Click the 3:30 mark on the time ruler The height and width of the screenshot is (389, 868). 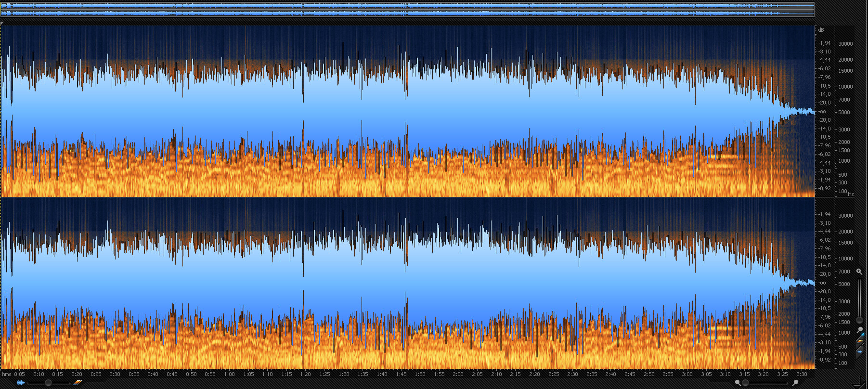[802, 374]
